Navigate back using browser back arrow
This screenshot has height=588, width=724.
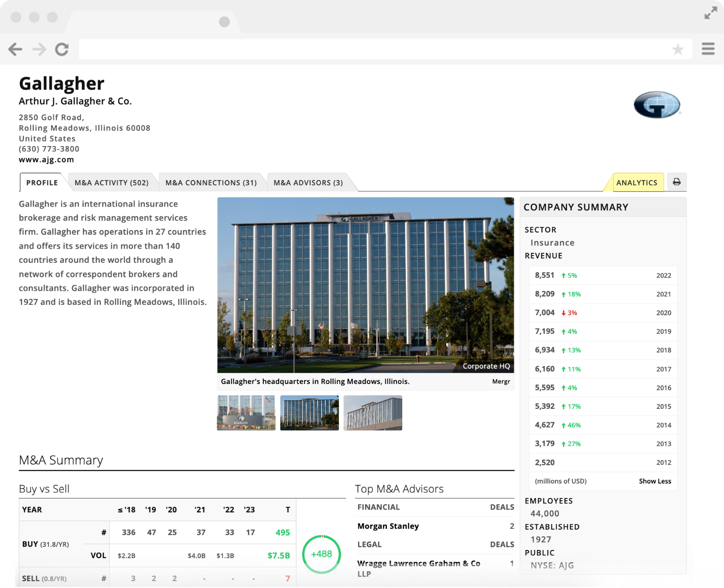(x=16, y=49)
